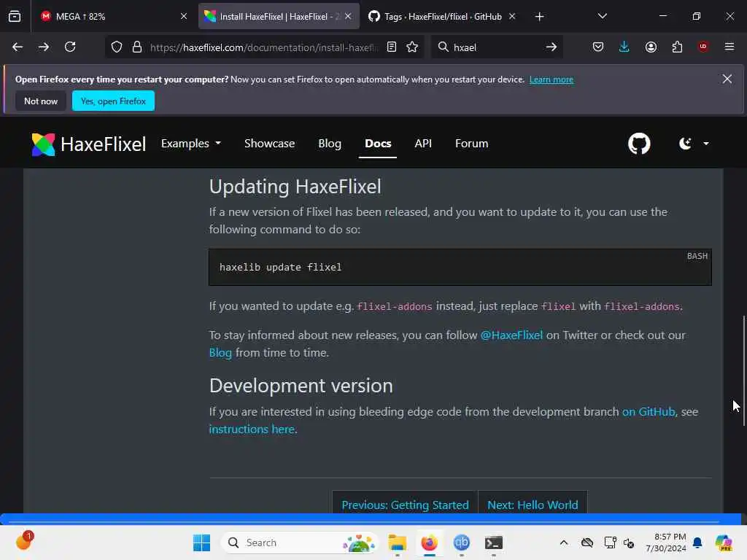This screenshot has height=560, width=747.
Task: Click Yes, open Firefox button
Action: point(113,101)
